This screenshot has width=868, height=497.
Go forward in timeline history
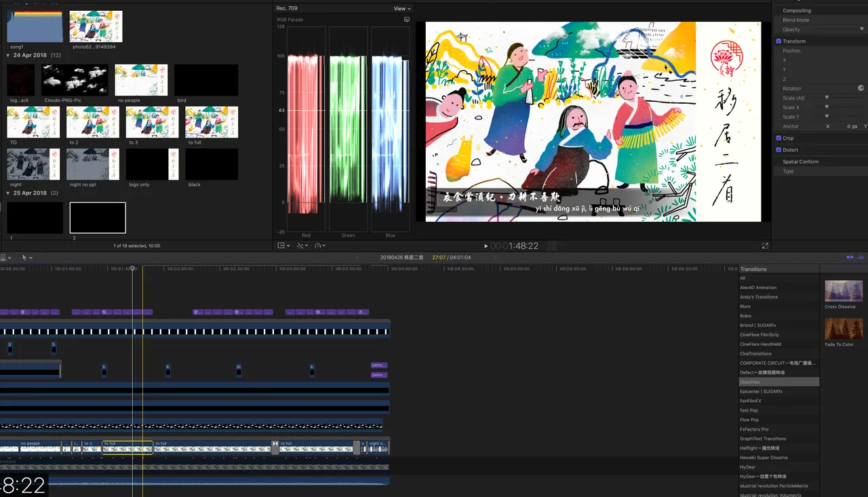494,258
